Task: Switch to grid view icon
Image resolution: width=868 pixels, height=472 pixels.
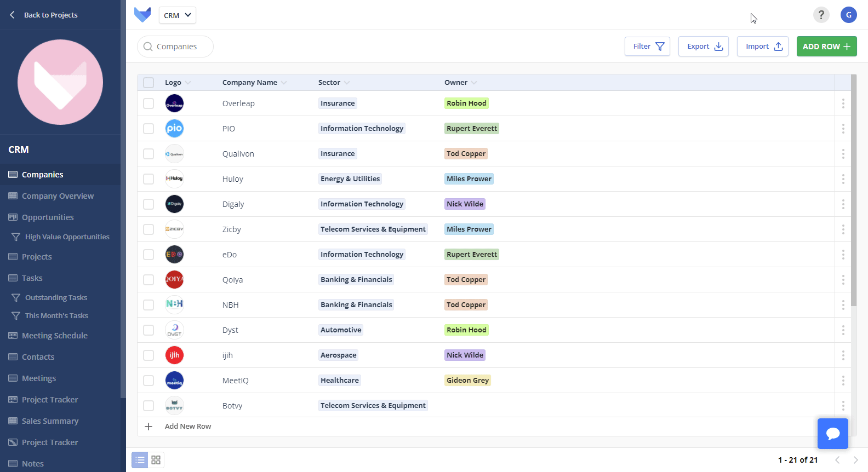Action: (156, 460)
